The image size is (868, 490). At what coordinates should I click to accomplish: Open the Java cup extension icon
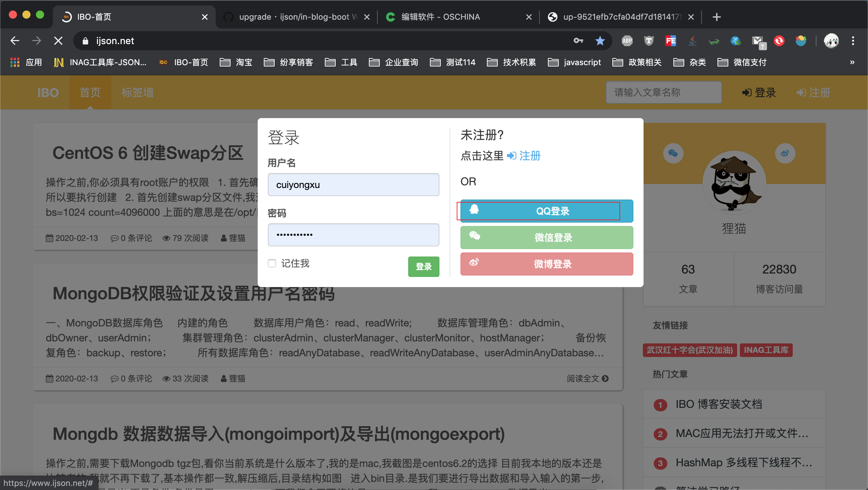(x=692, y=41)
